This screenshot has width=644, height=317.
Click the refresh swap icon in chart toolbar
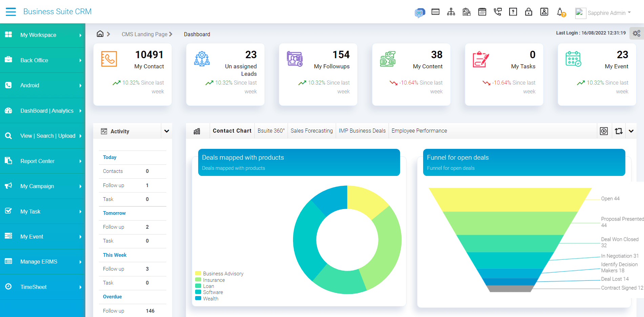click(619, 131)
